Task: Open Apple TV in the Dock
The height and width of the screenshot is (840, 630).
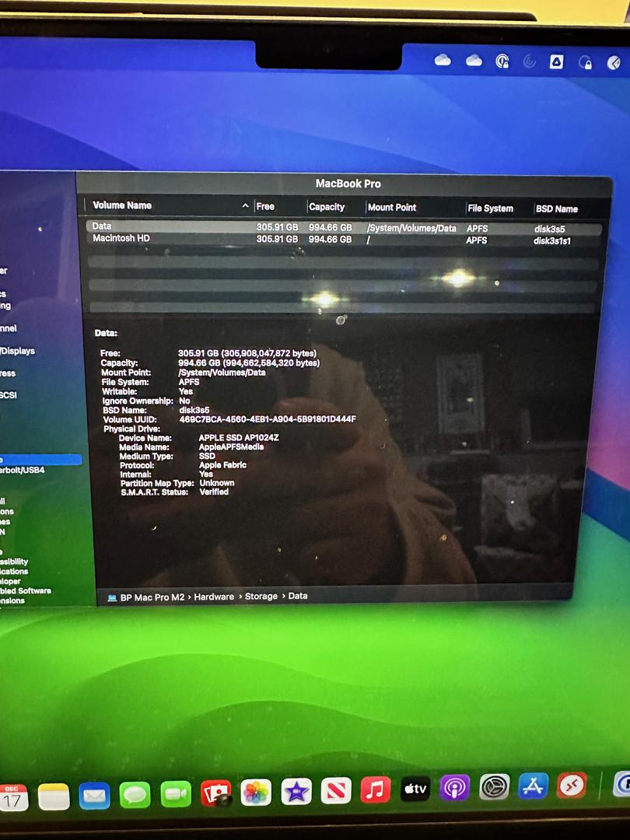Action: click(x=415, y=788)
